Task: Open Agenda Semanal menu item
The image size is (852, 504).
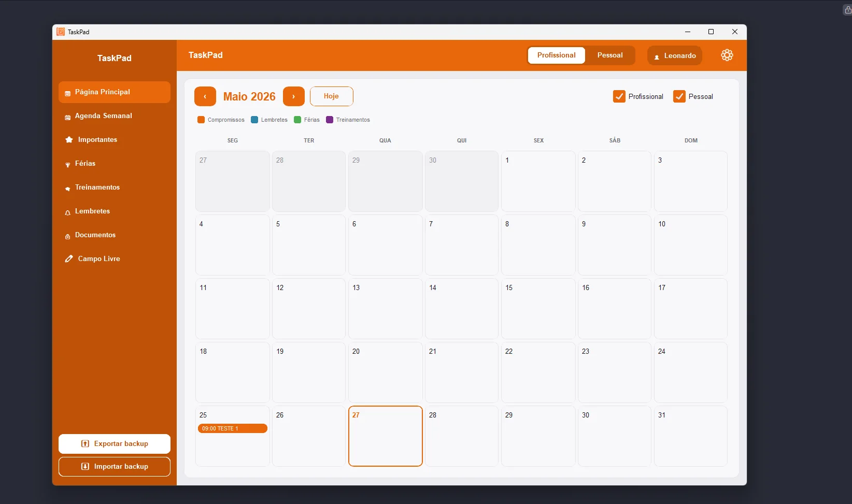Action: click(x=115, y=116)
